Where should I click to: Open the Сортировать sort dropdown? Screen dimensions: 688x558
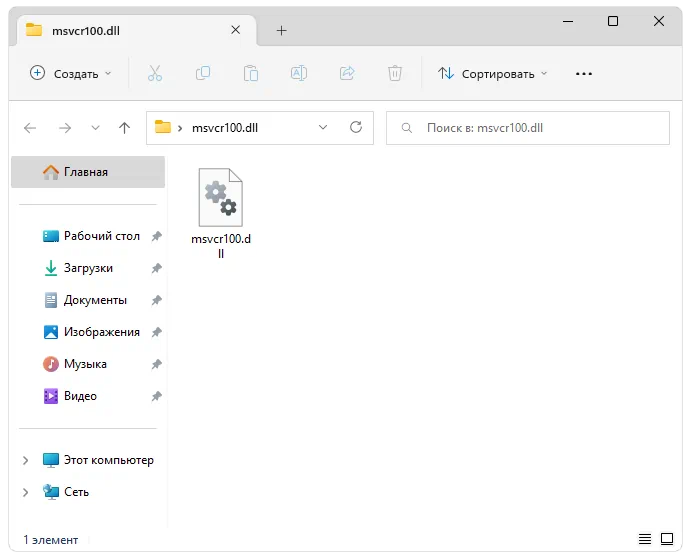pyautogui.click(x=493, y=74)
